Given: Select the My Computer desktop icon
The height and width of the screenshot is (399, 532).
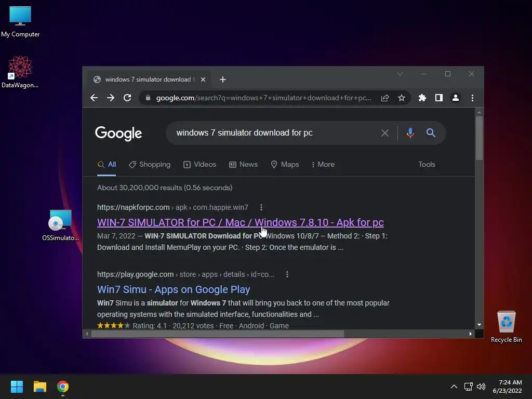Looking at the screenshot, I should pyautogui.click(x=20, y=22).
